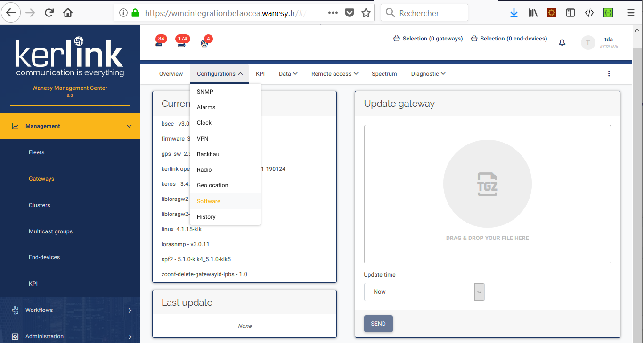Click the tda user avatar
The image size is (644, 343).
pyautogui.click(x=587, y=42)
